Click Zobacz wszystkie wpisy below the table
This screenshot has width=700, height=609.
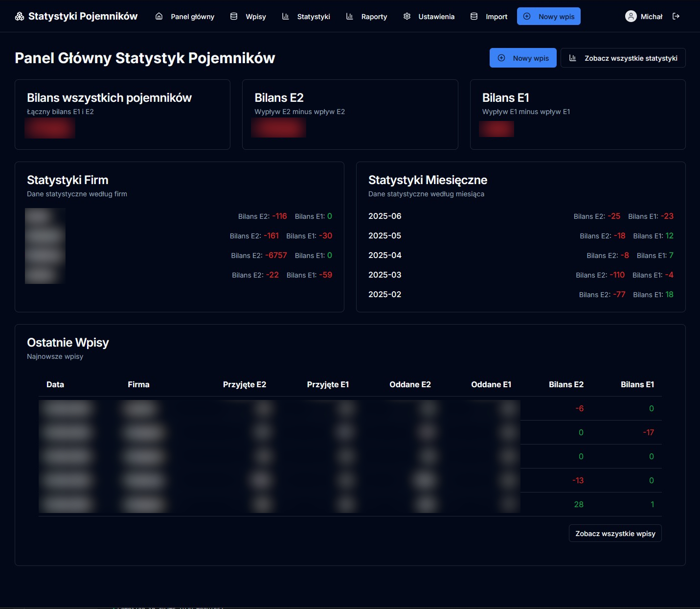(615, 533)
